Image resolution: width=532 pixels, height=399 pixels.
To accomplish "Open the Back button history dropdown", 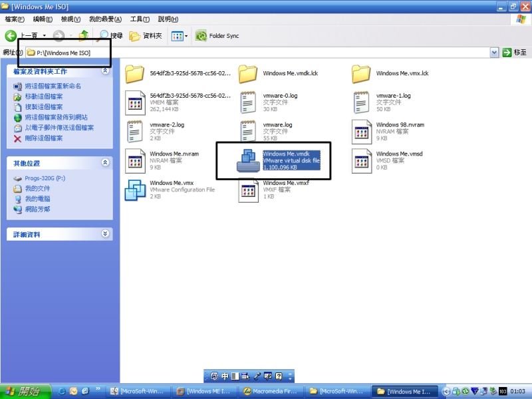I will pos(45,36).
